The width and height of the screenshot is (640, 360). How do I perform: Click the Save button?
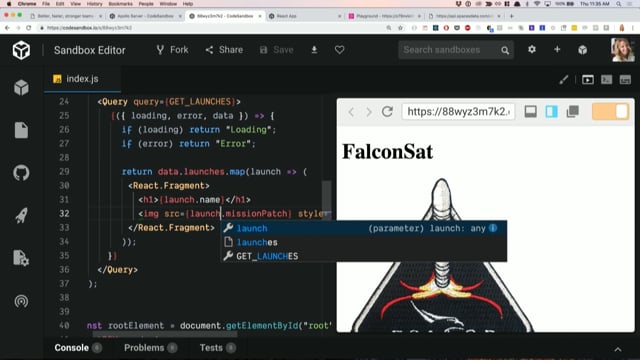(x=276, y=50)
